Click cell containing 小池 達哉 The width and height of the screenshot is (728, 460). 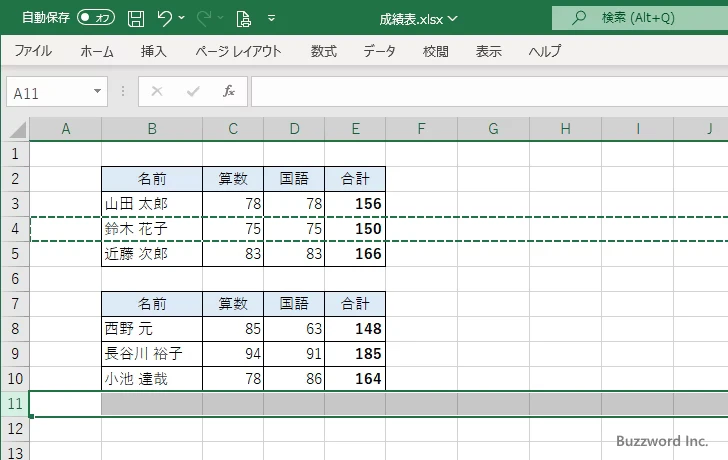pos(152,379)
